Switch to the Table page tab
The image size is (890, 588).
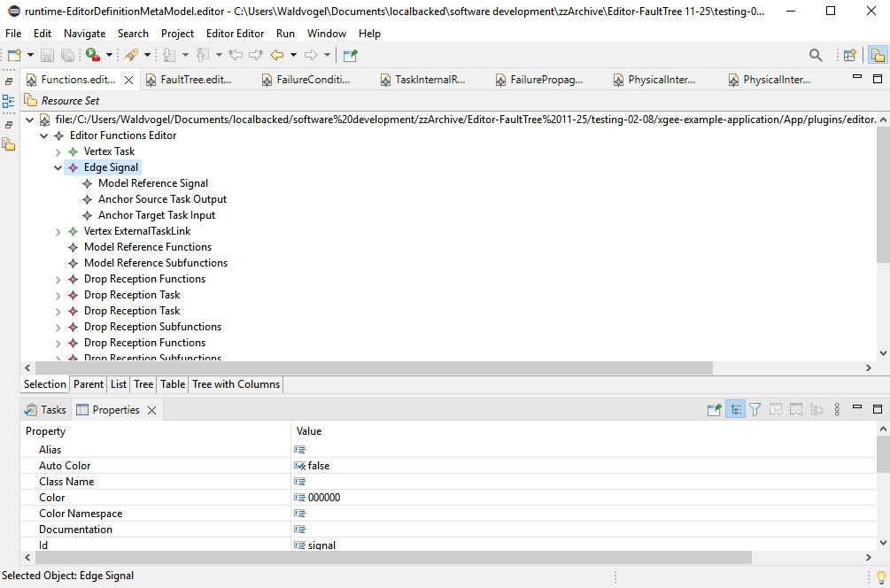pyautogui.click(x=173, y=384)
